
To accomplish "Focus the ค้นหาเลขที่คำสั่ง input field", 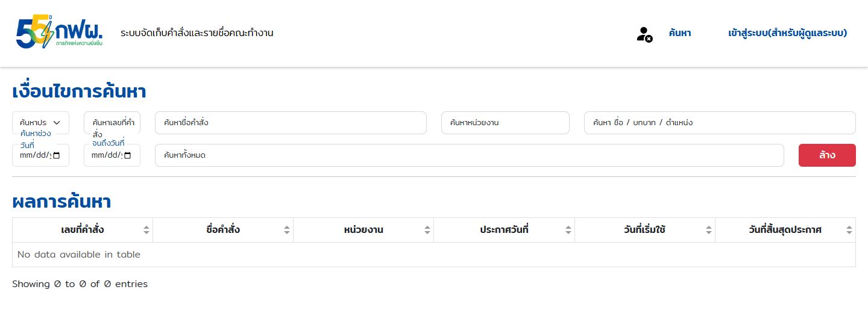I will (112, 123).
